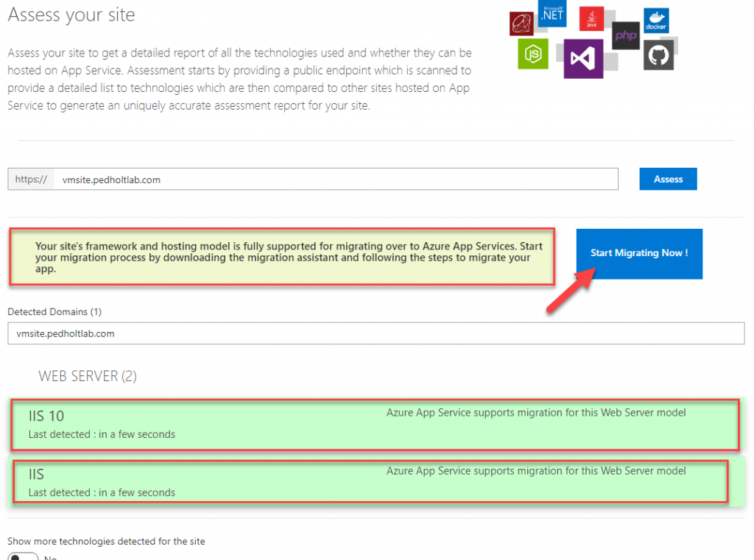The height and width of the screenshot is (560, 754).
Task: Click the Assess button
Action: click(x=668, y=179)
